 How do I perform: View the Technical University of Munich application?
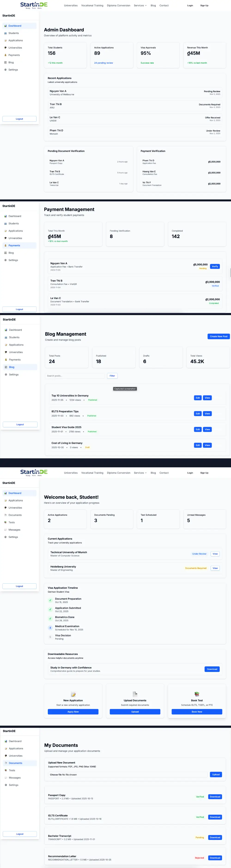coord(215,554)
